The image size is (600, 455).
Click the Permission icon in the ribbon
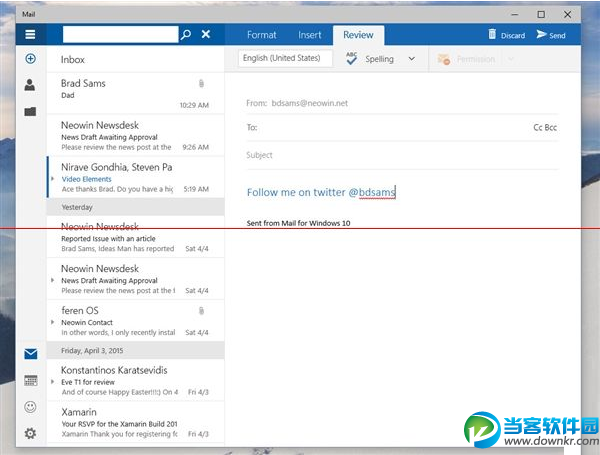click(x=443, y=59)
